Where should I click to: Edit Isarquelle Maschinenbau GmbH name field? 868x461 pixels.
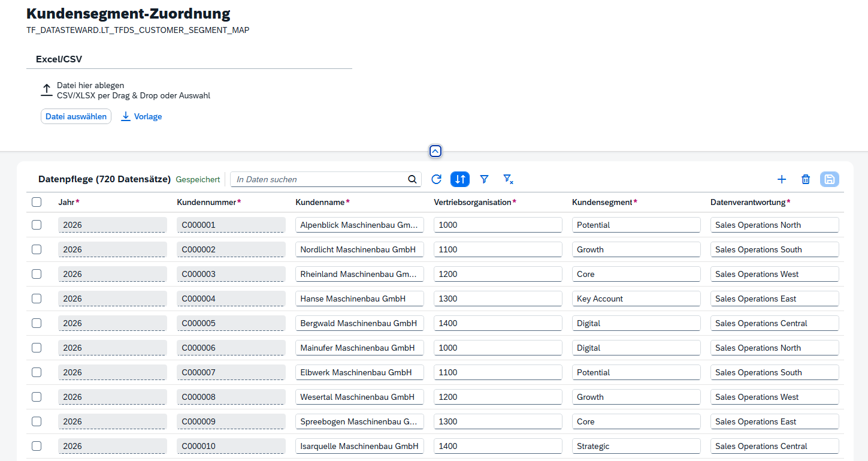point(359,446)
